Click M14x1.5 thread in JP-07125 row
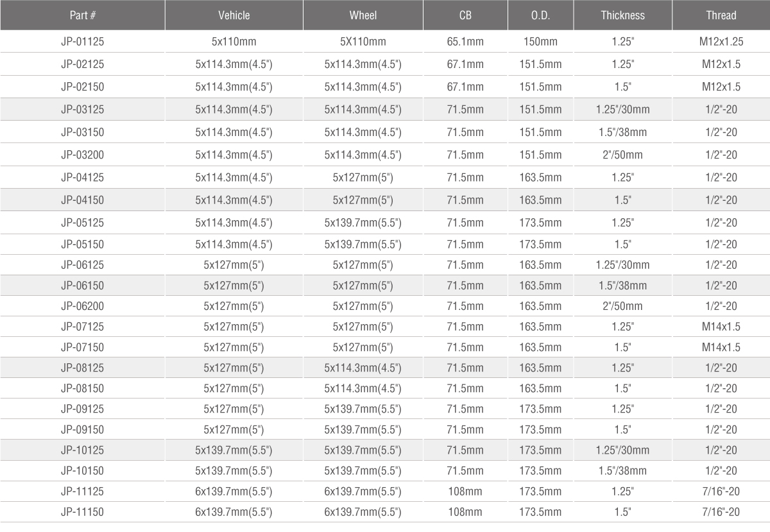This screenshot has width=770, height=532. coord(721,327)
